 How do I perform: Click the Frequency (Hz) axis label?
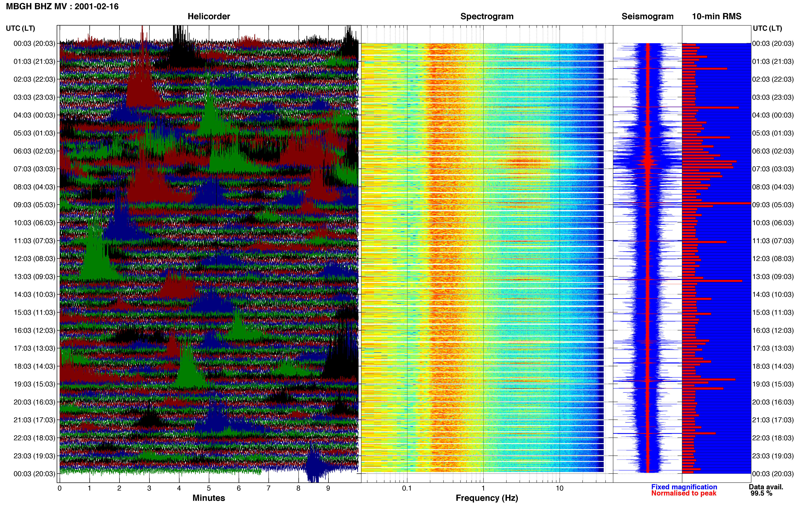(x=487, y=498)
